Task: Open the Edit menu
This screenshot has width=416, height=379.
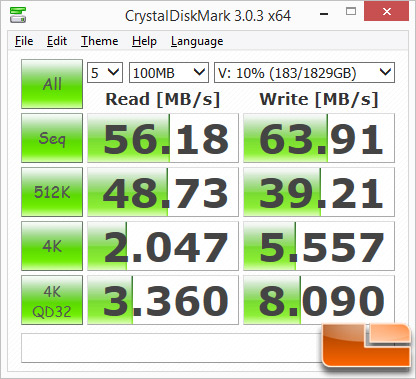Action: coord(57,41)
